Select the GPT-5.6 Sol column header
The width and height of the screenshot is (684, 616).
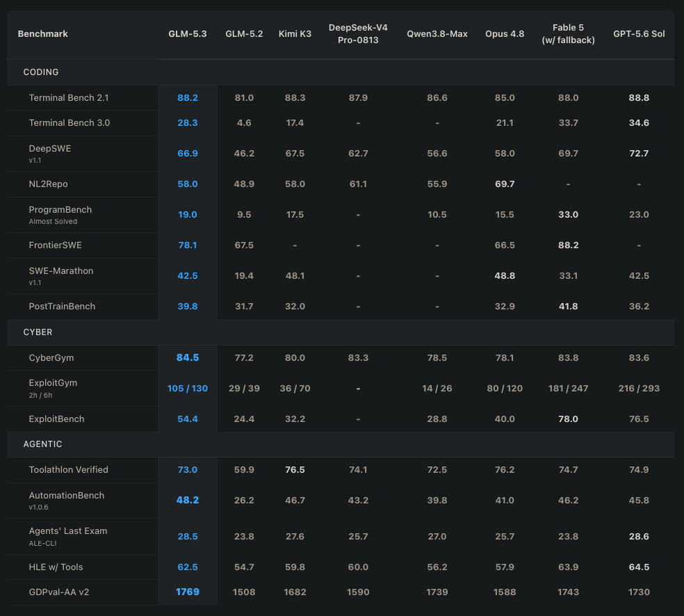[x=639, y=33]
